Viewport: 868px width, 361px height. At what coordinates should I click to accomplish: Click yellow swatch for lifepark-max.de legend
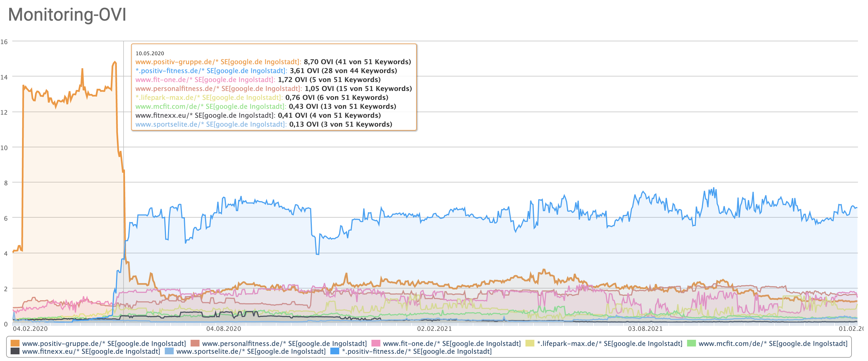[530, 343]
